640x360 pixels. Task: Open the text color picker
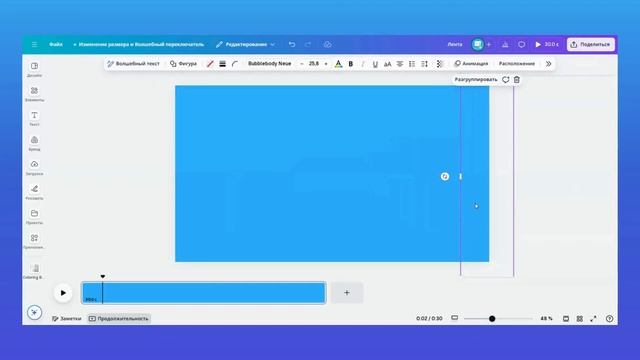click(338, 64)
